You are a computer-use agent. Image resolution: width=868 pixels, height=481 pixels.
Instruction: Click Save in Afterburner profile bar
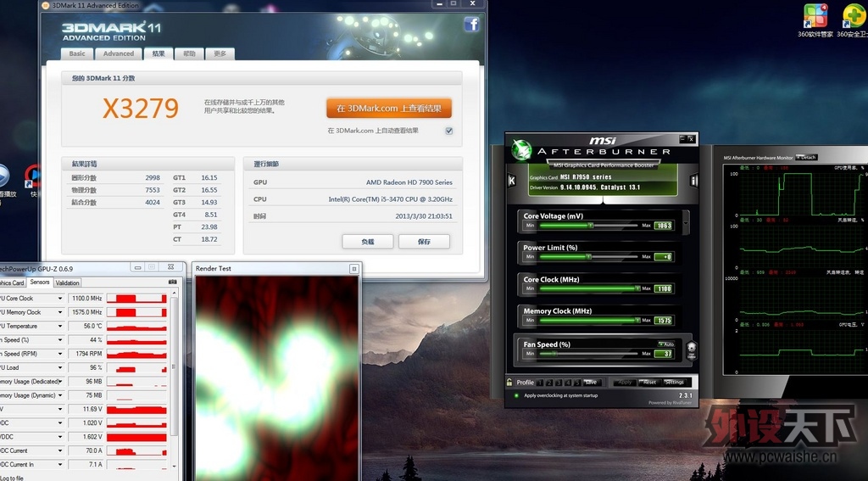pos(591,383)
